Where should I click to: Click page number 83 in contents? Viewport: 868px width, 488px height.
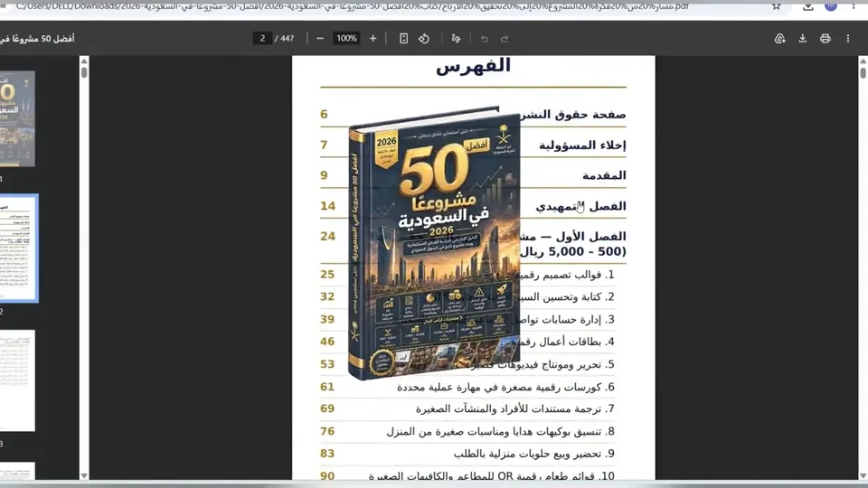coord(327,454)
